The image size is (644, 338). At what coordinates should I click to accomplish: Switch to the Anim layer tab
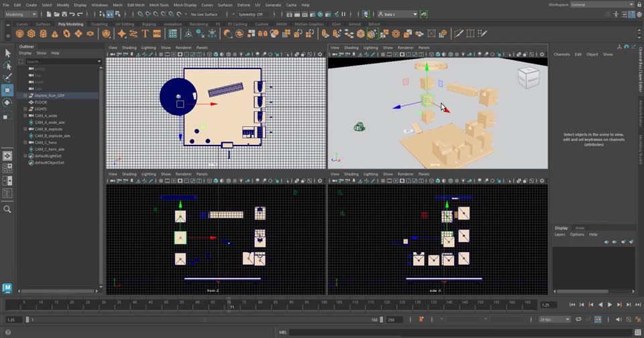click(x=580, y=228)
